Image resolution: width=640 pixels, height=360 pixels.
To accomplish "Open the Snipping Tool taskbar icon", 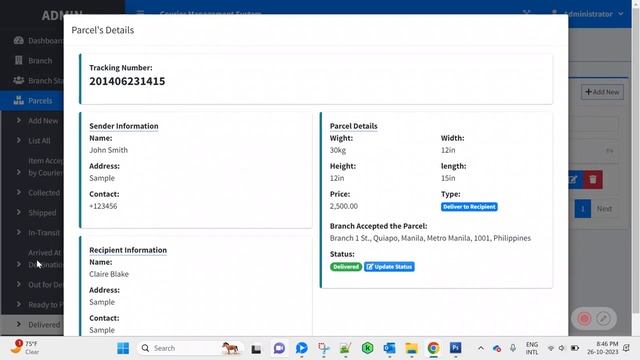I will coord(324,348).
